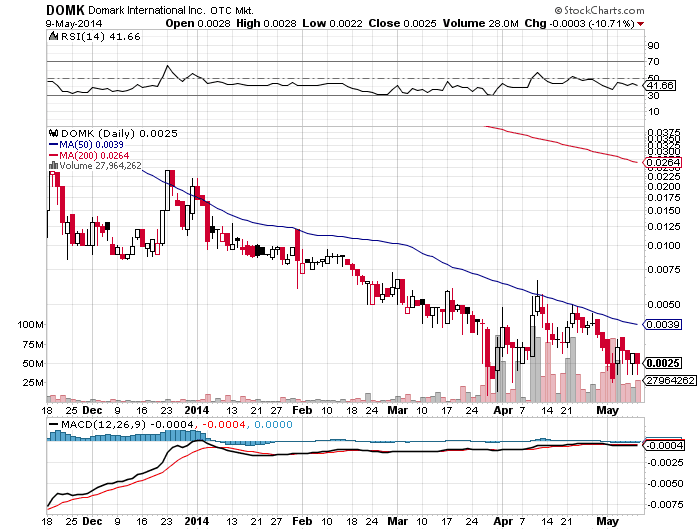Click the red 0.0264 MA(200) value tag
Image resolution: width=700 pixels, height=530 pixels.
coord(663,163)
